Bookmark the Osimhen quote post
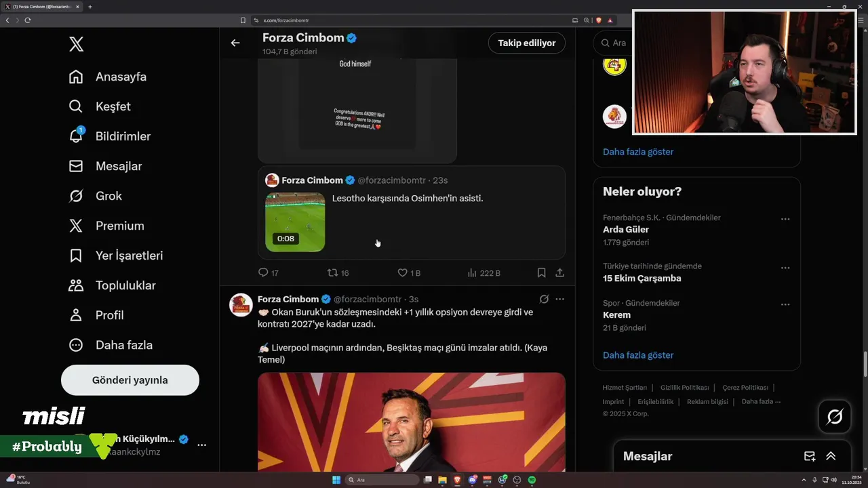This screenshot has height=488, width=868. pyautogui.click(x=541, y=272)
